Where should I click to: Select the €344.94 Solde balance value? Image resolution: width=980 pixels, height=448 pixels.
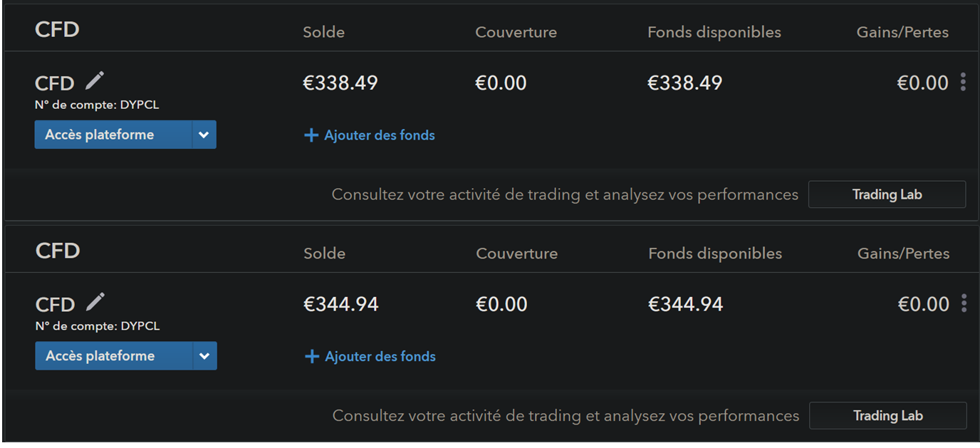(x=341, y=305)
